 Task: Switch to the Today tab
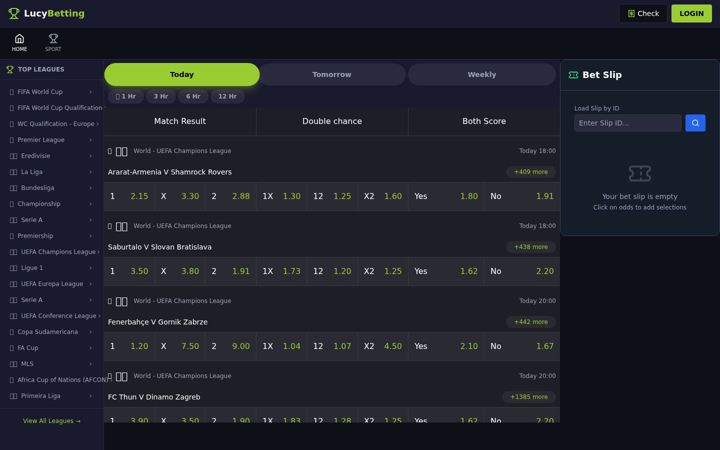point(182,74)
